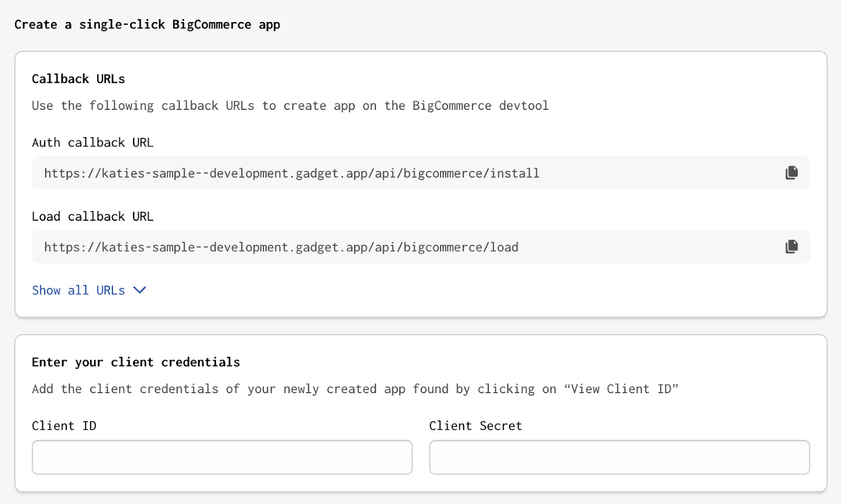Click the View Client ID instruction text
Screen dimensions: 841x504
click(x=355, y=389)
